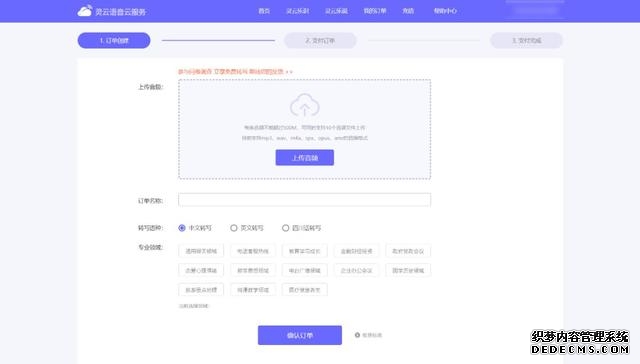Viewport: 640px width, 364px height.
Task: Click the 灵云语音云服务 site title
Action: [x=120, y=12]
